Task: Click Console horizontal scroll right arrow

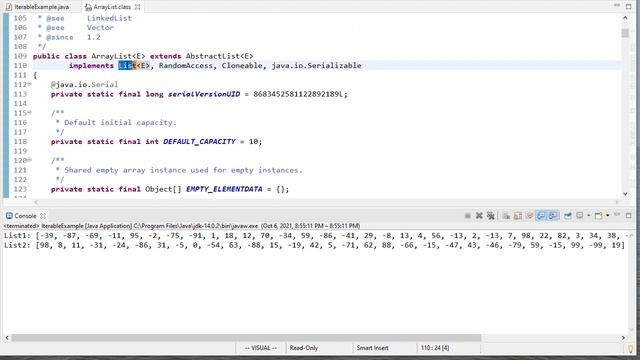Action: (x=623, y=338)
